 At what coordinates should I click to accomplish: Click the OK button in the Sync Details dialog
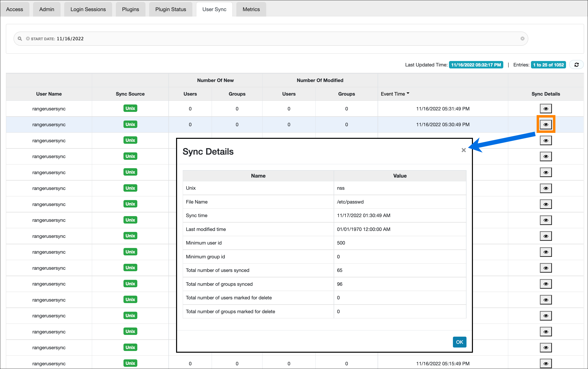[459, 342]
